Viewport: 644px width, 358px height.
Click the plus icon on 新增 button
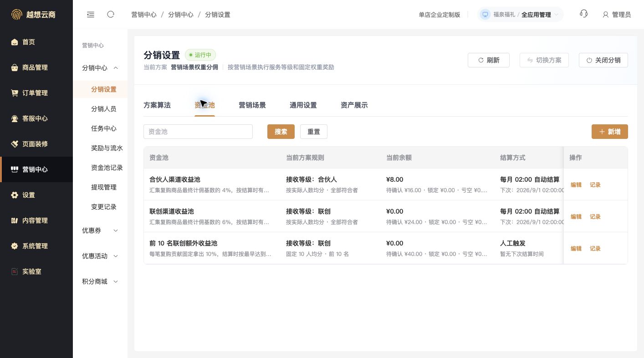click(x=602, y=132)
